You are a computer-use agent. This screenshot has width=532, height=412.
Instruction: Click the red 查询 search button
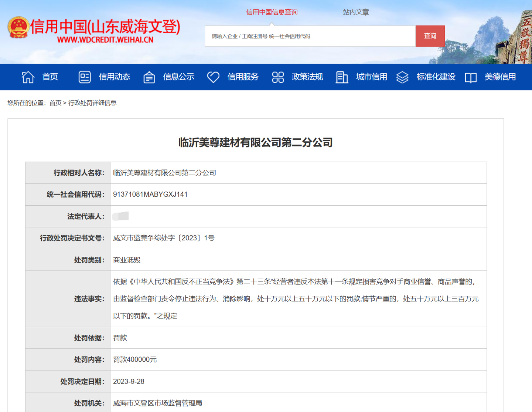tap(430, 36)
